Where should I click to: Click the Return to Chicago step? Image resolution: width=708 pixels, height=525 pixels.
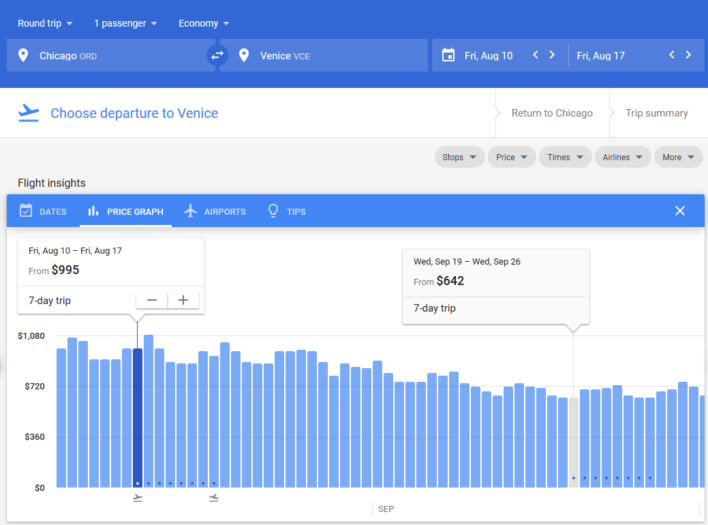[x=552, y=113]
